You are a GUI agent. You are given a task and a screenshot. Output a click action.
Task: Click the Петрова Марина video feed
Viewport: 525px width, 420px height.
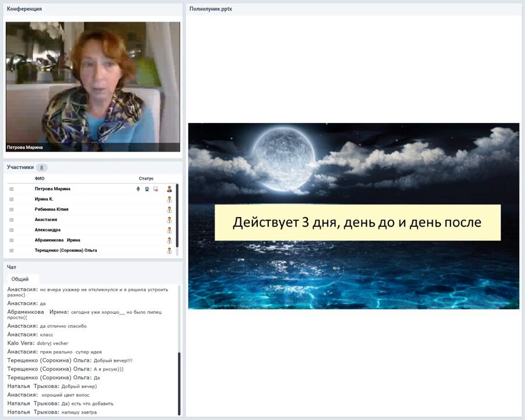93,86
